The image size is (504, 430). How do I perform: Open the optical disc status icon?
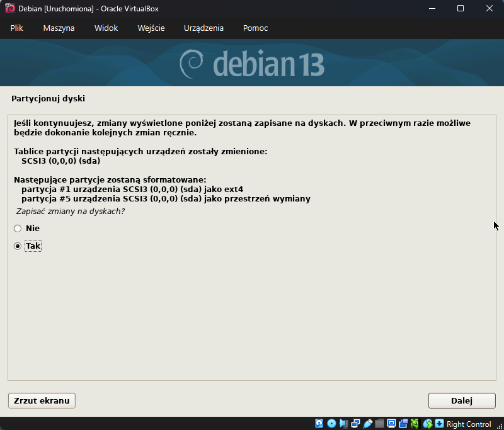[x=331, y=424]
